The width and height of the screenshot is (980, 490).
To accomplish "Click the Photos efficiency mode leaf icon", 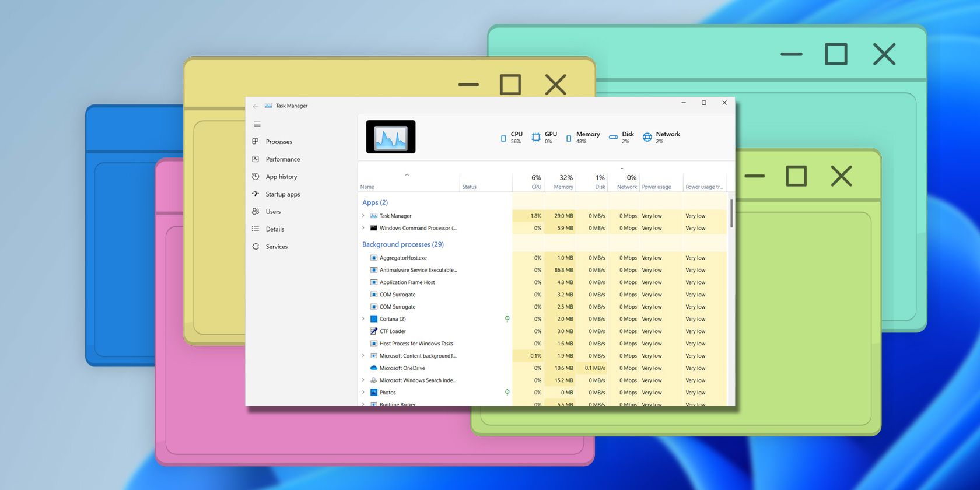I will point(507,393).
